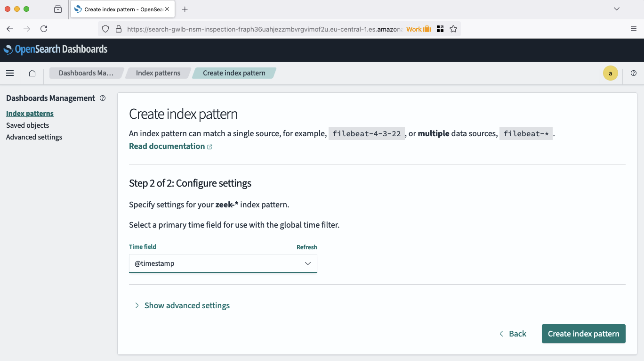Viewport: 644px width, 361px height.
Task: Open the Read documentation link
Action: tap(167, 146)
